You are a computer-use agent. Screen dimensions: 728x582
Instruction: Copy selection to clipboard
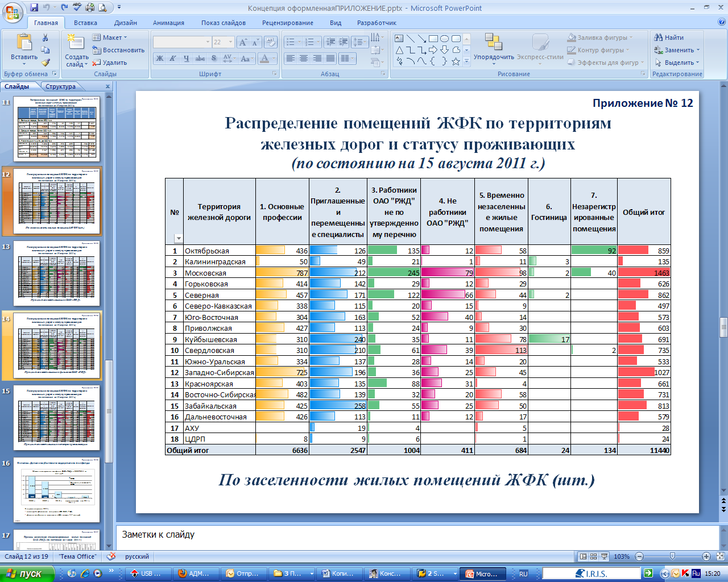pos(45,50)
